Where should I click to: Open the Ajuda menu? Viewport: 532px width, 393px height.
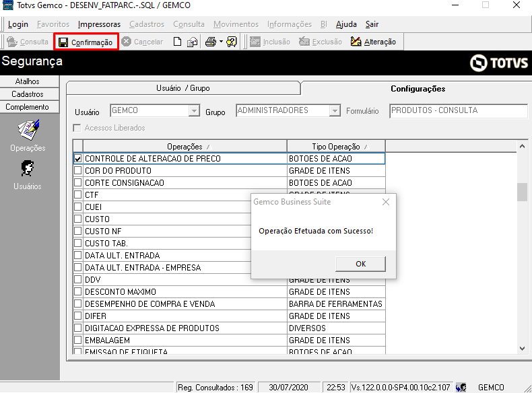[346, 24]
